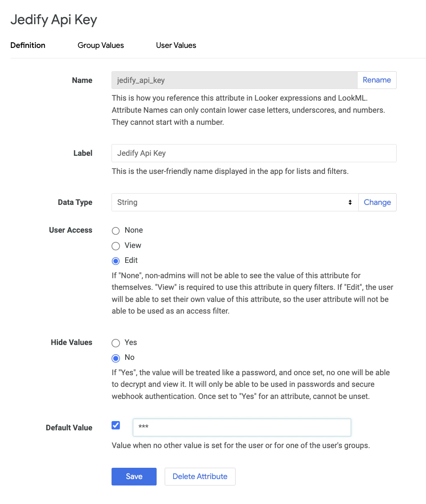
Task: Select the Definition tab
Action: click(x=27, y=45)
